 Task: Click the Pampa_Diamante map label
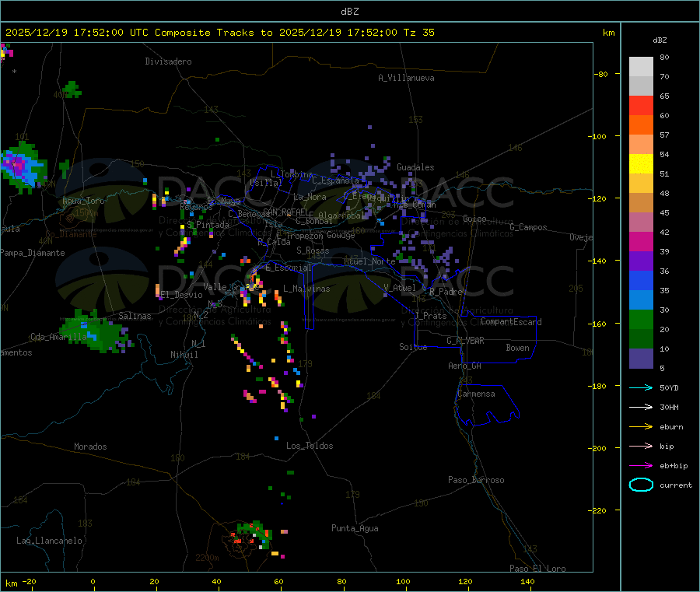coord(33,253)
